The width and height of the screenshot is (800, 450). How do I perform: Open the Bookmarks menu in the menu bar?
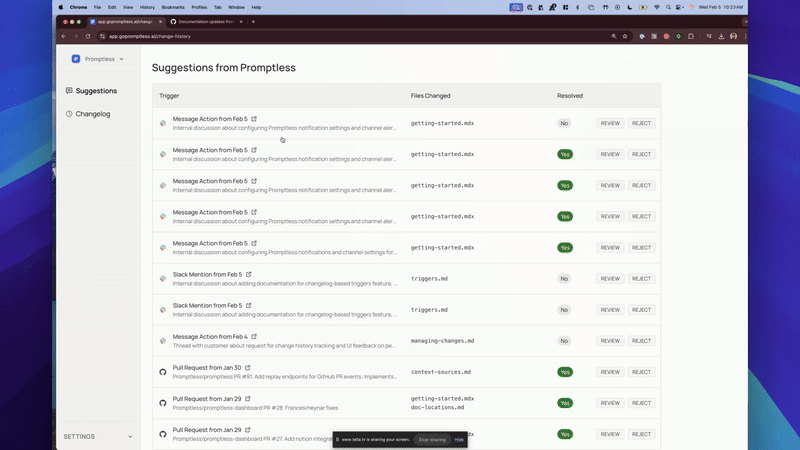click(x=174, y=7)
